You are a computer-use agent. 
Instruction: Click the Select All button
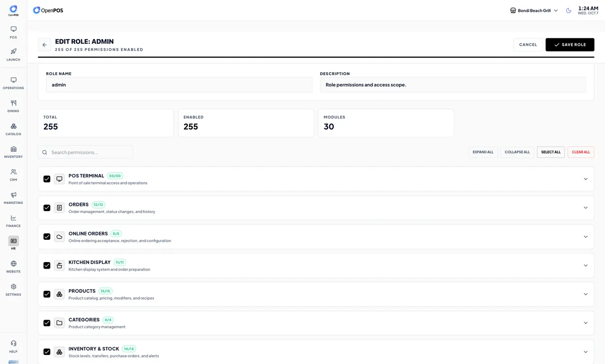click(551, 152)
